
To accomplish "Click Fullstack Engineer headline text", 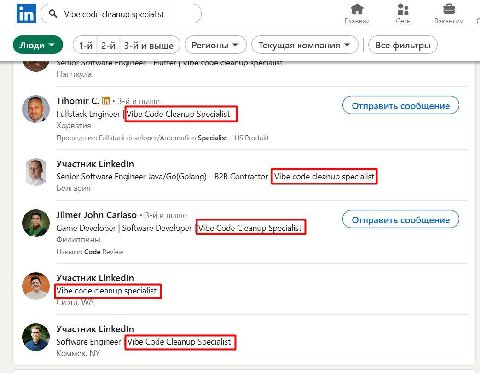I will coord(88,114).
